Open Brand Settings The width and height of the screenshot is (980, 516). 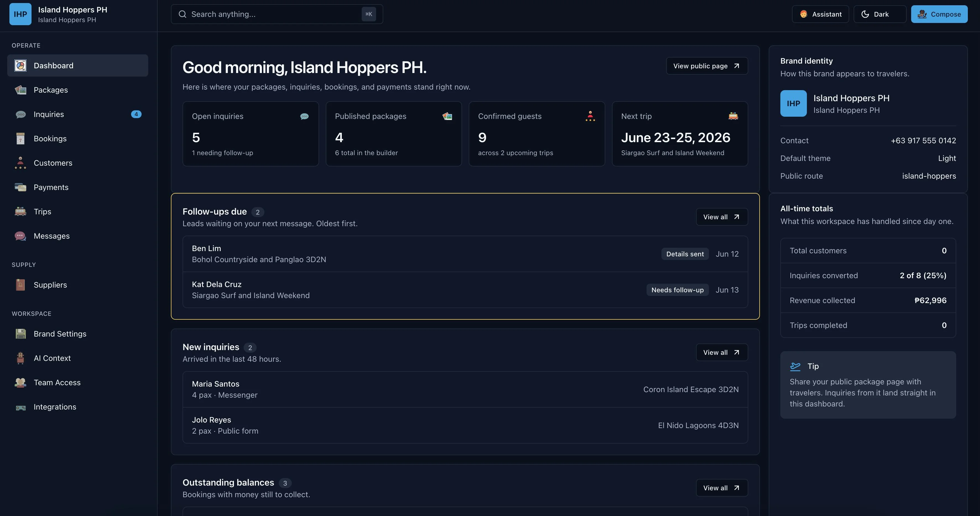[78, 334]
